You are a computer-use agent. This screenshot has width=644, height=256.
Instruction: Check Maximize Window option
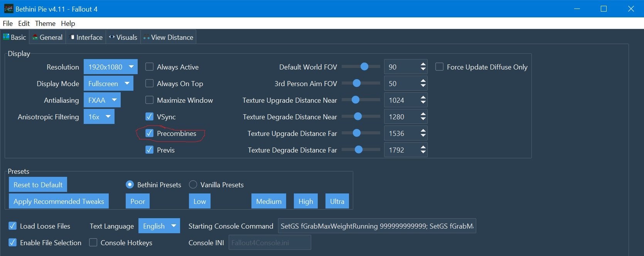point(149,100)
